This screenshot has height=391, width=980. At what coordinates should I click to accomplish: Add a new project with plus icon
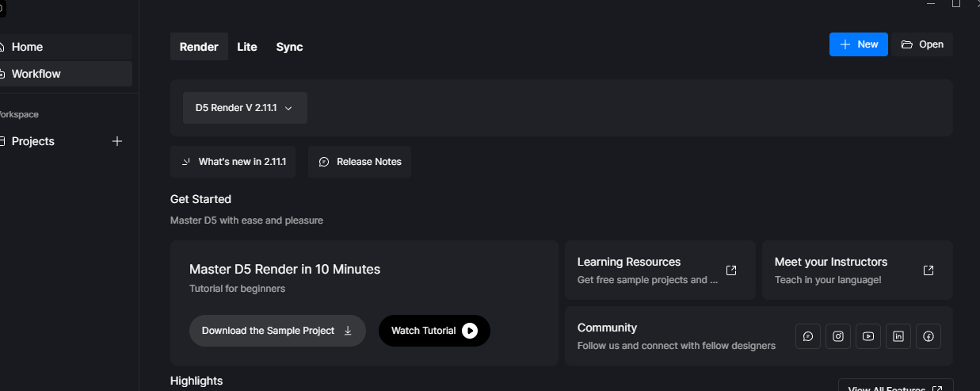coord(117,141)
